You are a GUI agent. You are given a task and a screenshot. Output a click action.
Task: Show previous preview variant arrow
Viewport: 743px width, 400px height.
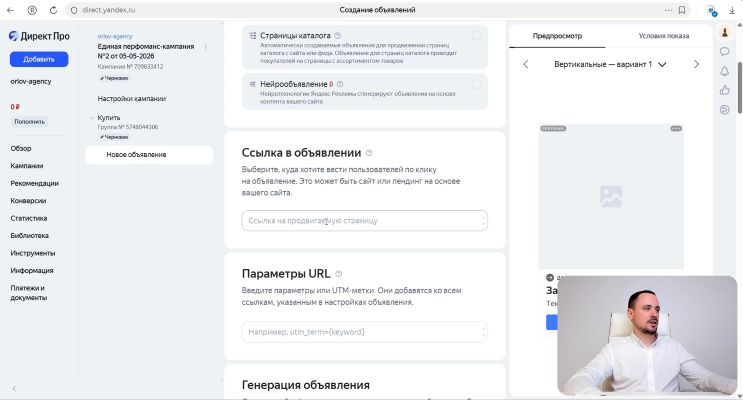[526, 64]
